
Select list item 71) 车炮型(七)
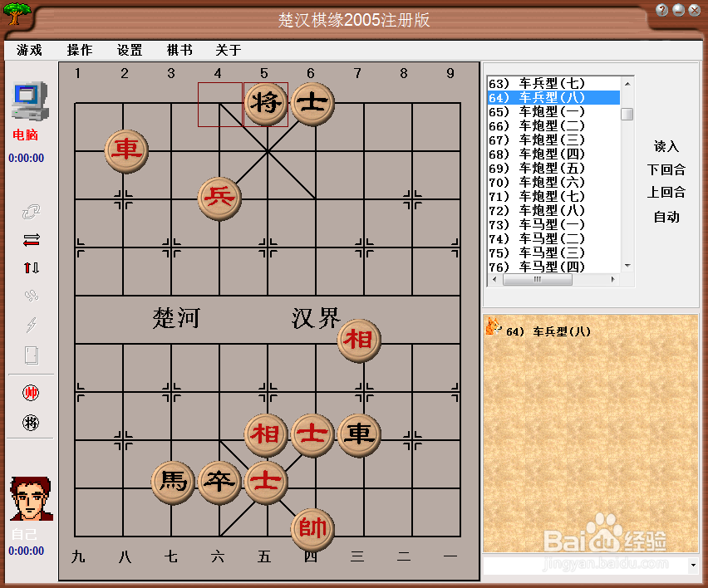554,196
